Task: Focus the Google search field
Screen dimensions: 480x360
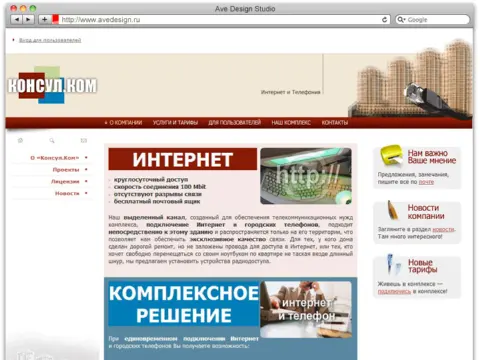Action: coord(432,20)
